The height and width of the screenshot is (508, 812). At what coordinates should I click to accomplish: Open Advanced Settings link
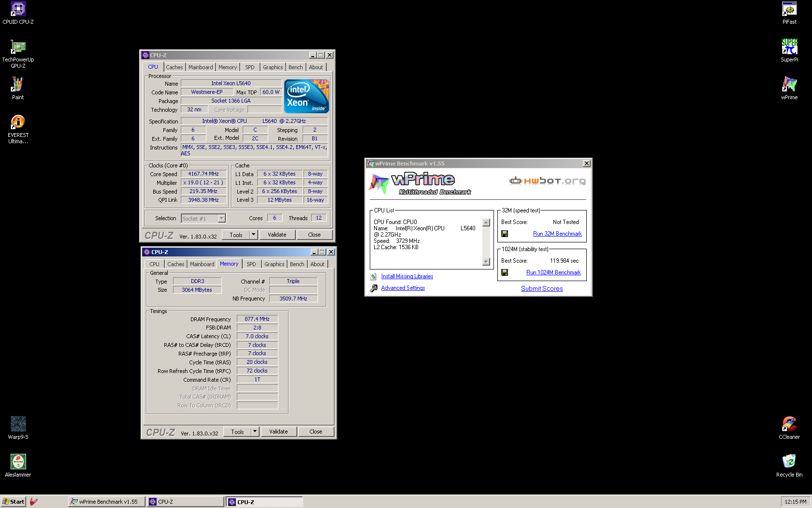click(403, 288)
